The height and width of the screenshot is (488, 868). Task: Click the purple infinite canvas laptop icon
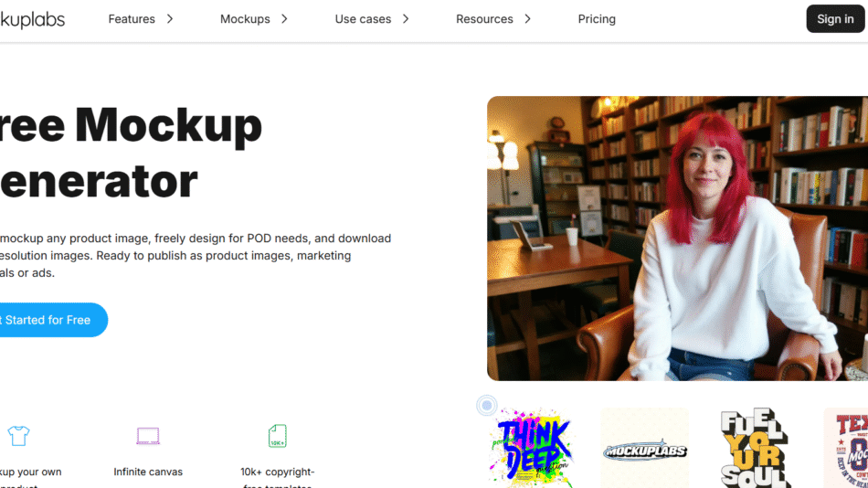pyautogui.click(x=148, y=436)
